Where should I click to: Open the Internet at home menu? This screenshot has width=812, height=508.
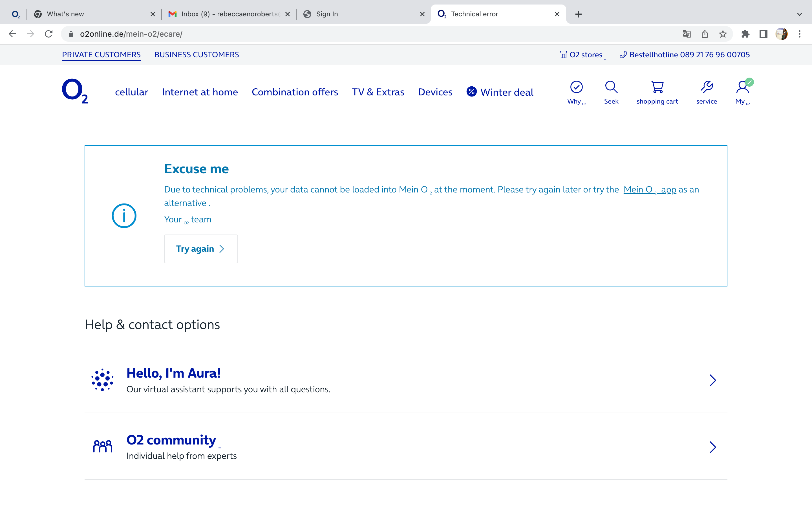(x=200, y=92)
